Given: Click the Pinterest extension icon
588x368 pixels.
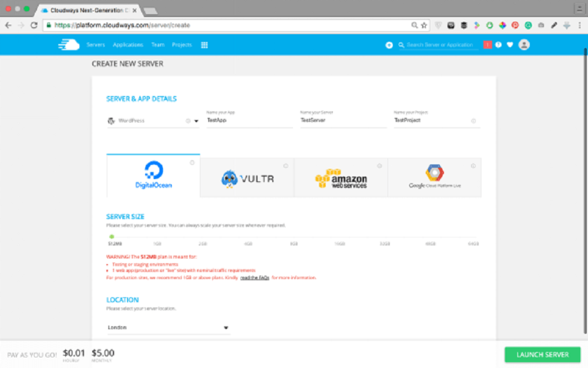Looking at the screenshot, I should (515, 25).
